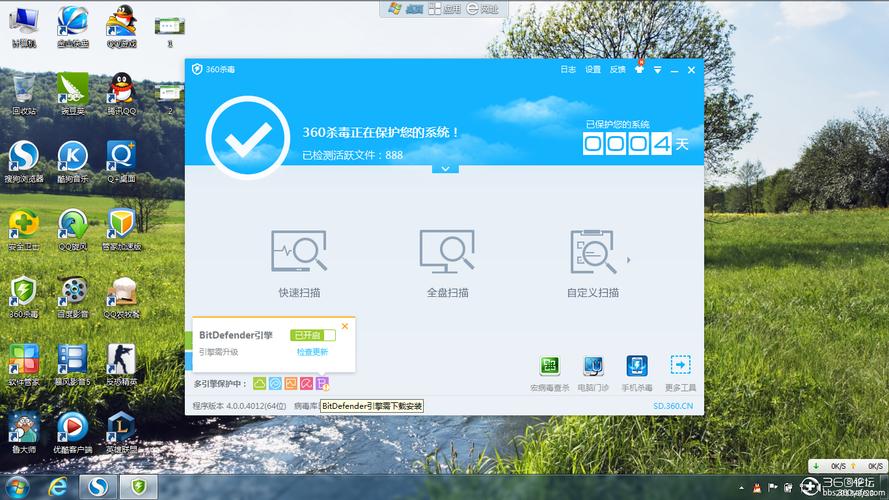The width and height of the screenshot is (889, 500).
Task: Select the green cloud engine icon
Action: (259, 384)
